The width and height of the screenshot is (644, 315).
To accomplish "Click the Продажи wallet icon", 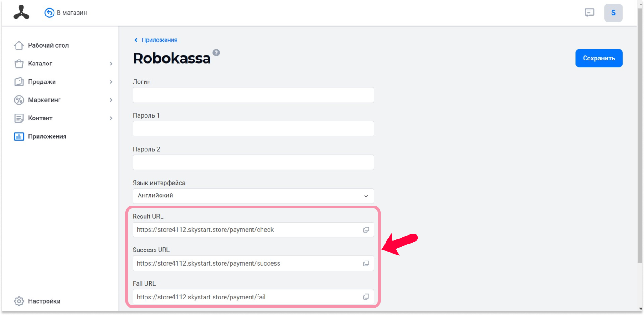I will (19, 82).
